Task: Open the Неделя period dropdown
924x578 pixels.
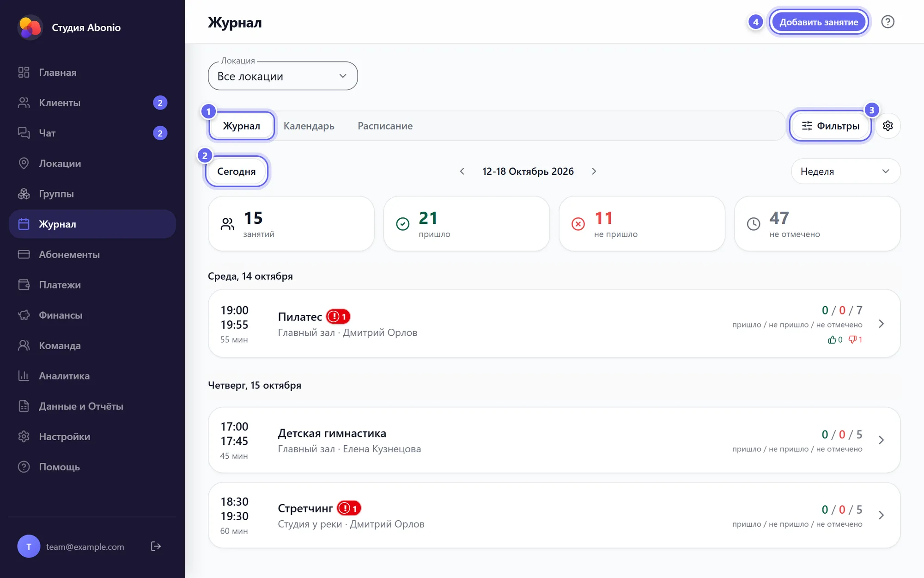Action: (x=845, y=172)
